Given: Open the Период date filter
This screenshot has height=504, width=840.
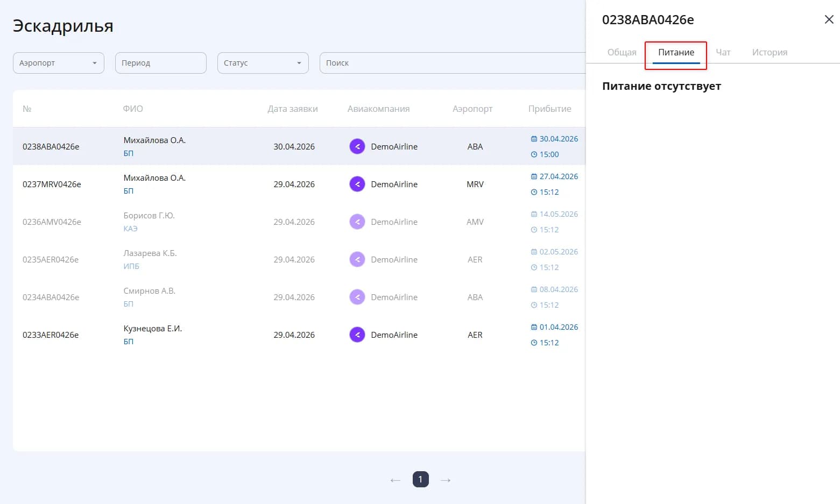Looking at the screenshot, I should coord(161,63).
